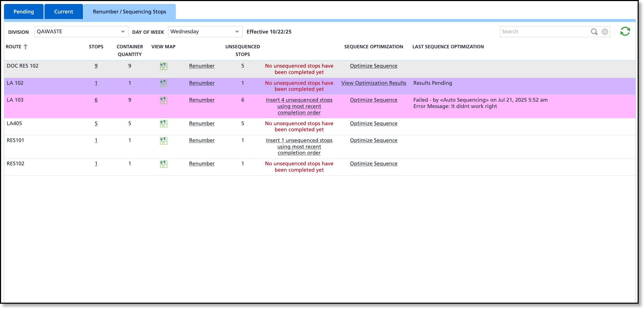Click View Optimization Results link

(x=373, y=83)
